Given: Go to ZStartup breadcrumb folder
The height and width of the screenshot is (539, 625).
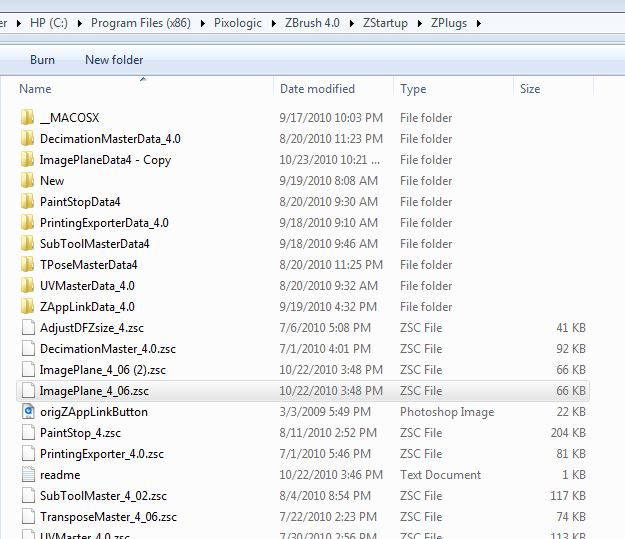Looking at the screenshot, I should (385, 23).
